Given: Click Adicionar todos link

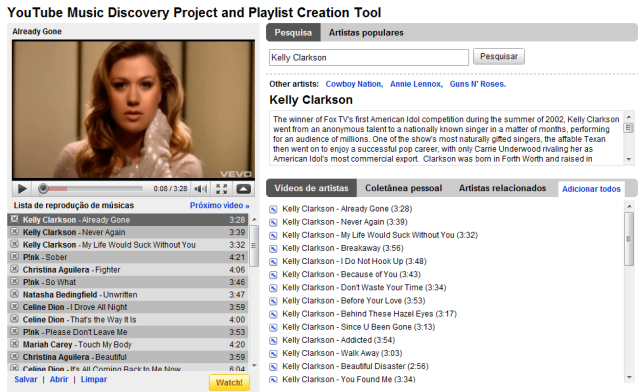Looking at the screenshot, I should [x=591, y=189].
